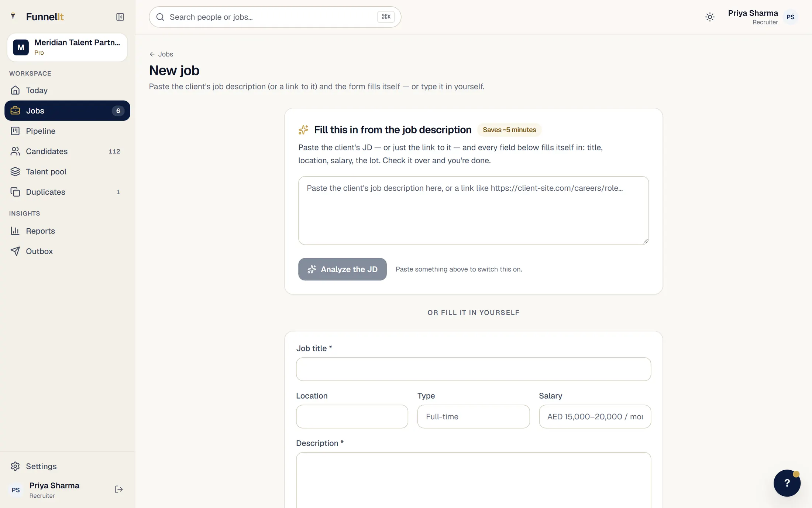Open the Meridian Talent Partners workspace switcher
Image resolution: width=812 pixels, height=508 pixels.
click(x=68, y=47)
